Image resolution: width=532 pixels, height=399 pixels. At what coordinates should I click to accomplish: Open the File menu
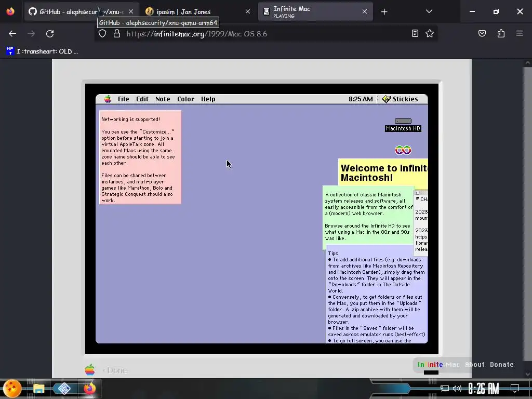tap(124, 99)
